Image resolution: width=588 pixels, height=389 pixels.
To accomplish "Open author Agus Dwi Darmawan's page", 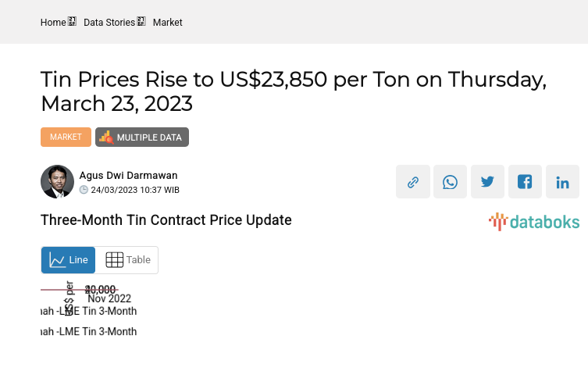I will (x=128, y=175).
